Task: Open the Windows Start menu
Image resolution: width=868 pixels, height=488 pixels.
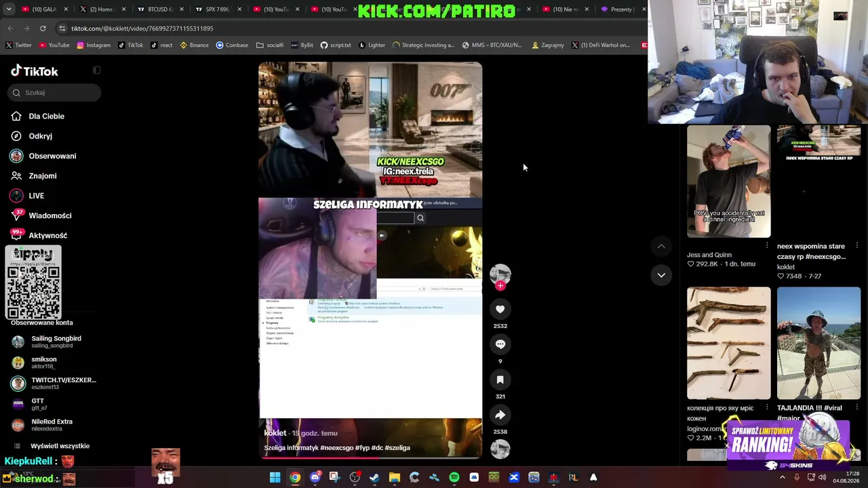Action: click(x=275, y=478)
